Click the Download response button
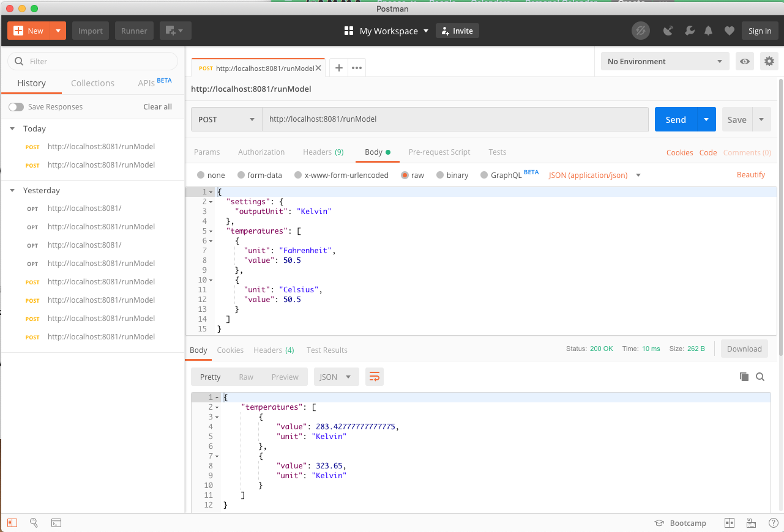Image resolution: width=784 pixels, height=532 pixels. 744,349
